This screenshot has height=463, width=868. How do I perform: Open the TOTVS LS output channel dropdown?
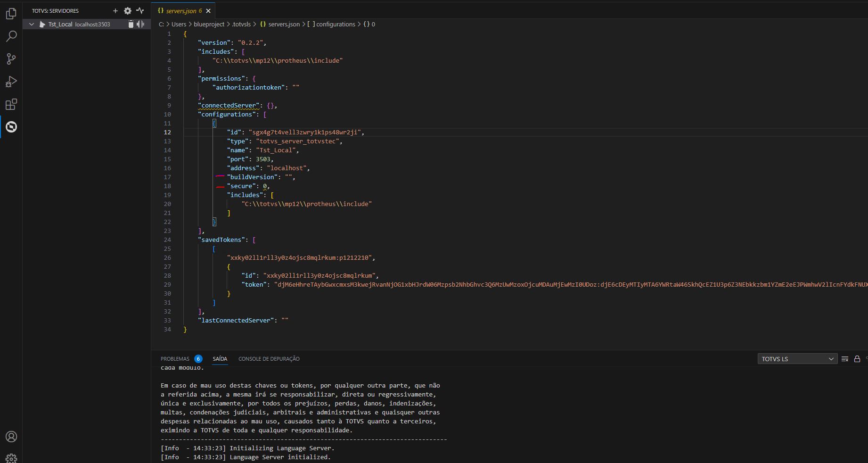(x=797, y=359)
